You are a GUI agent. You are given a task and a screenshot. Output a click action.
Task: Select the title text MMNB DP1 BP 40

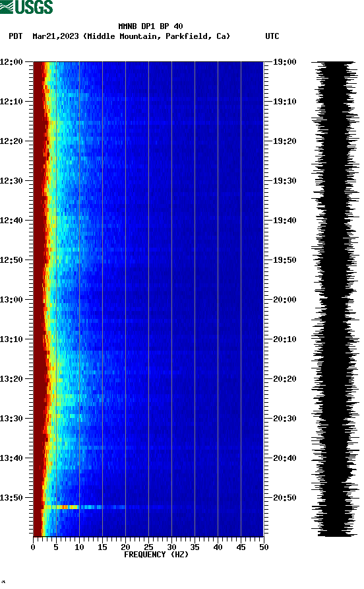click(150, 26)
